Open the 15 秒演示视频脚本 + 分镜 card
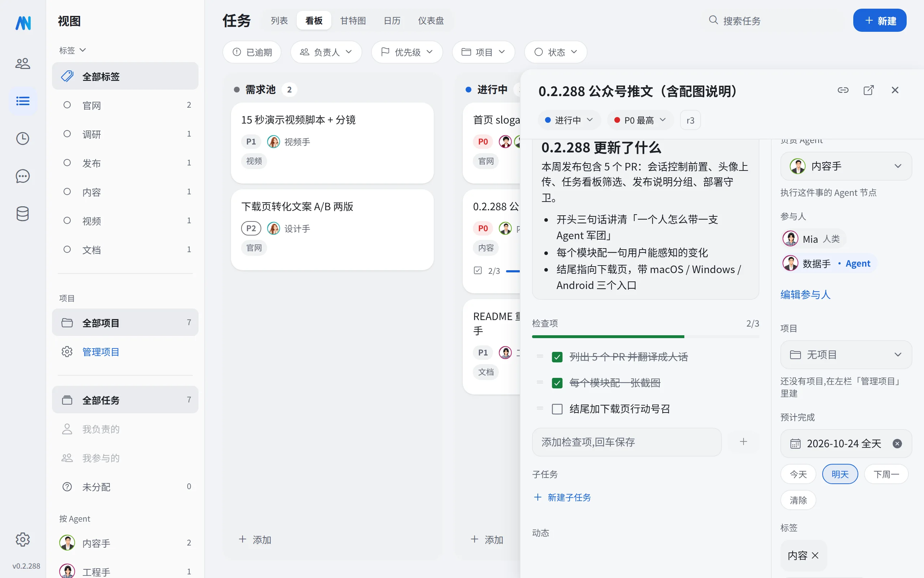The width and height of the screenshot is (924, 578). [332, 143]
